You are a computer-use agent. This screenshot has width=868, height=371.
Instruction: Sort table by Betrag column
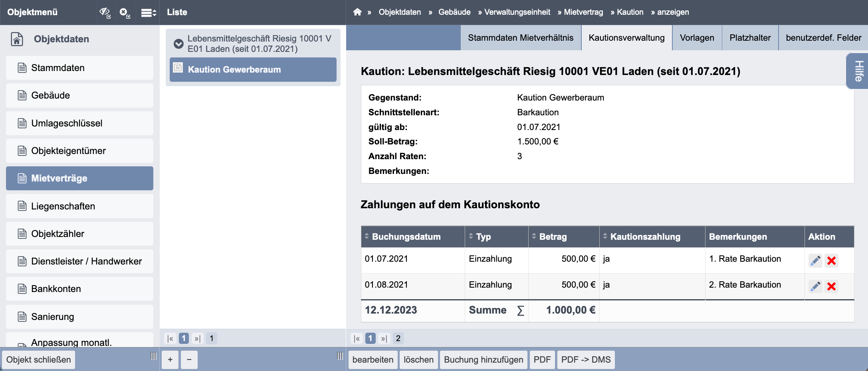pos(564,237)
